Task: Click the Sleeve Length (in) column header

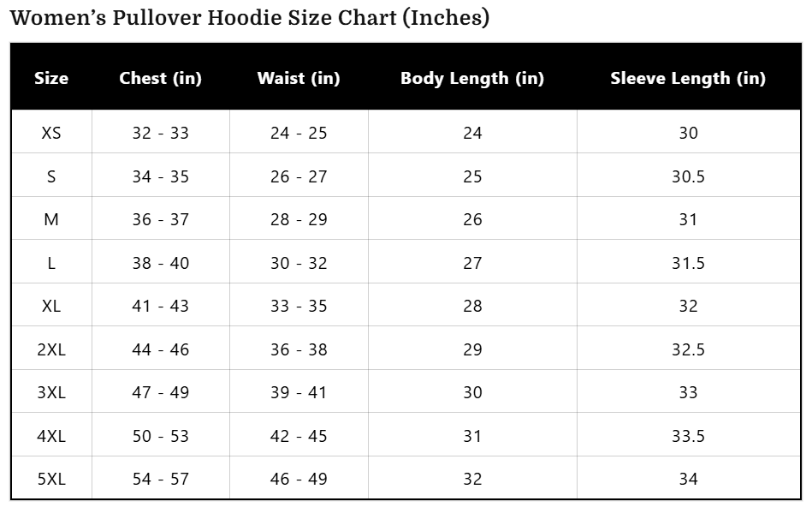Action: coord(688,78)
